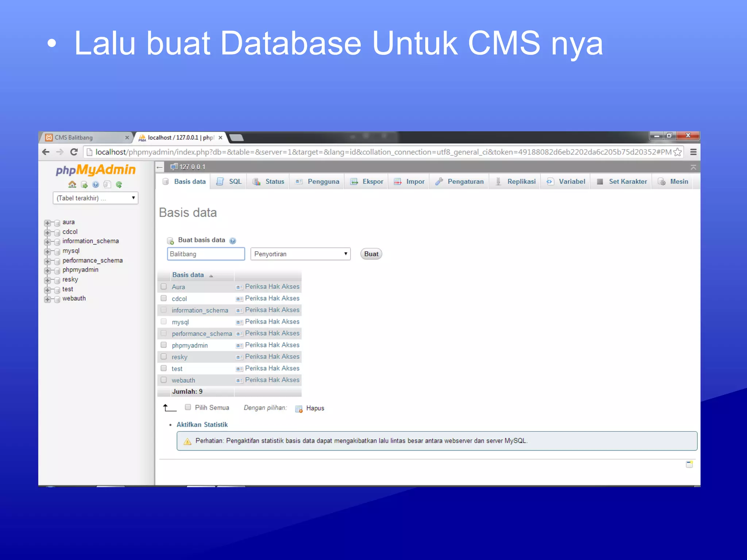Open the Chrome hamburger menu
The height and width of the screenshot is (560, 747).
coord(693,152)
